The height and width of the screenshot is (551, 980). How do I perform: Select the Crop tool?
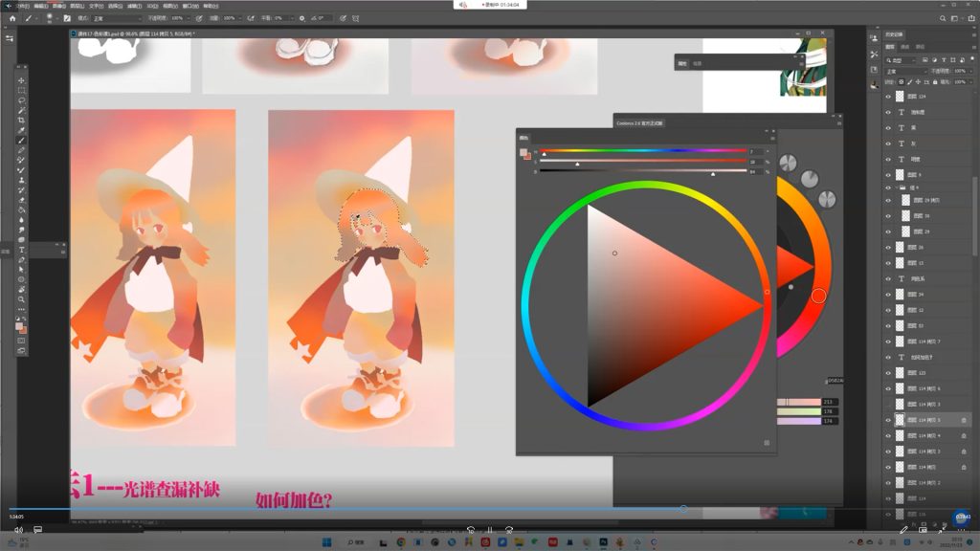click(x=21, y=121)
